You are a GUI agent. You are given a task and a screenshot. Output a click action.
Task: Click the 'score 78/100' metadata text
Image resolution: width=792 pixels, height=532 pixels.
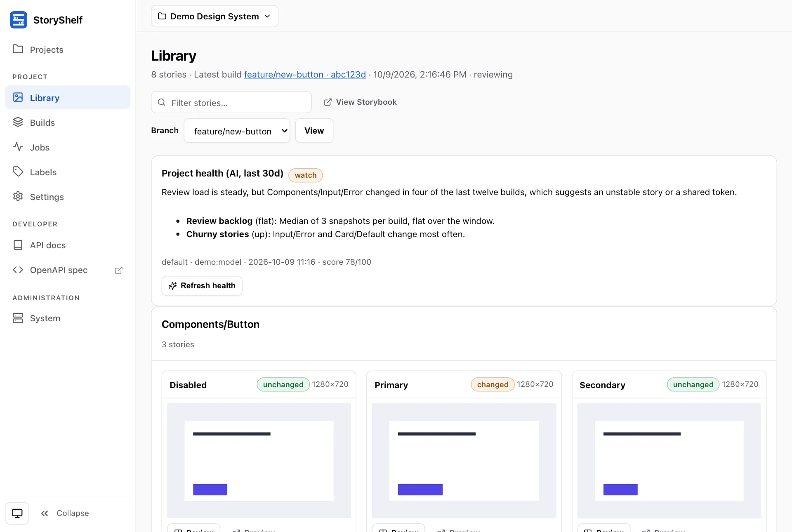pyautogui.click(x=347, y=262)
